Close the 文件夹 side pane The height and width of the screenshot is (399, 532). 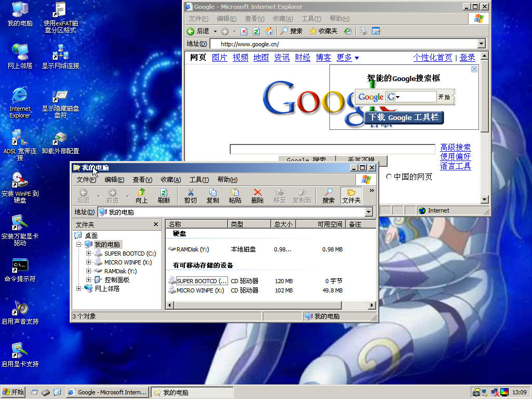point(156,224)
